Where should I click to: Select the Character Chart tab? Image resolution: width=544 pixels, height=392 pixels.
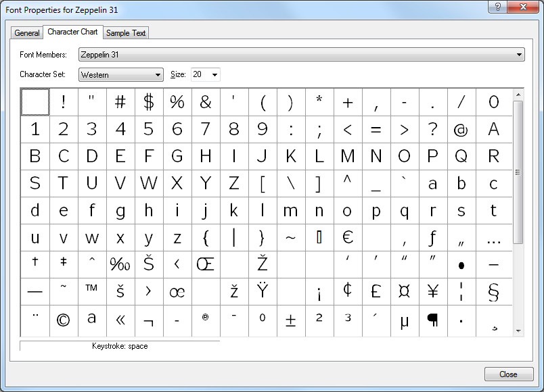(x=72, y=31)
